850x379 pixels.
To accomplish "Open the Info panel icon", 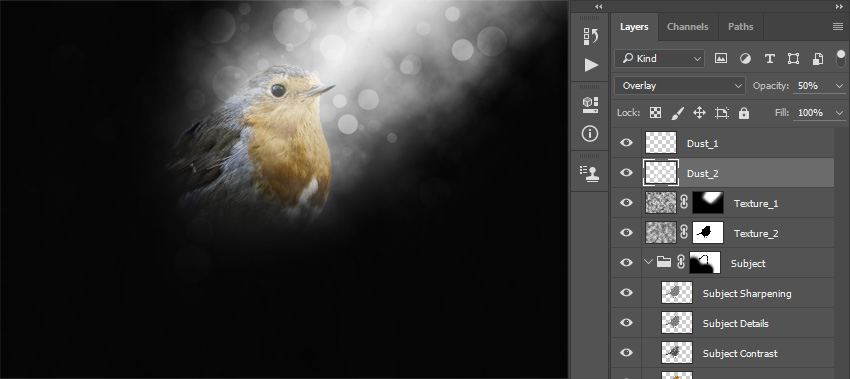I will (590, 133).
